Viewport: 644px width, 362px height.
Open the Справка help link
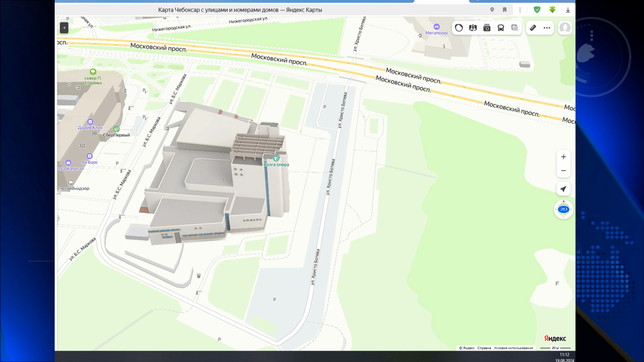coord(484,348)
